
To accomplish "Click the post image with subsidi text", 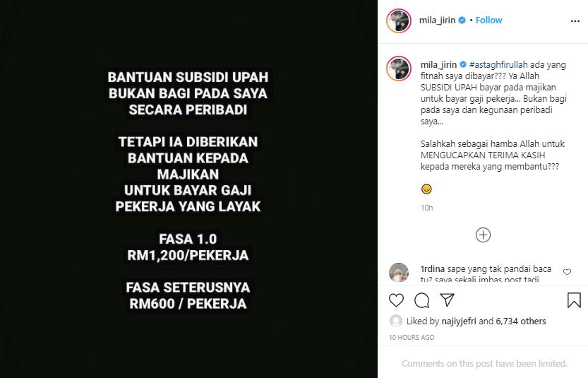I will [188, 189].
